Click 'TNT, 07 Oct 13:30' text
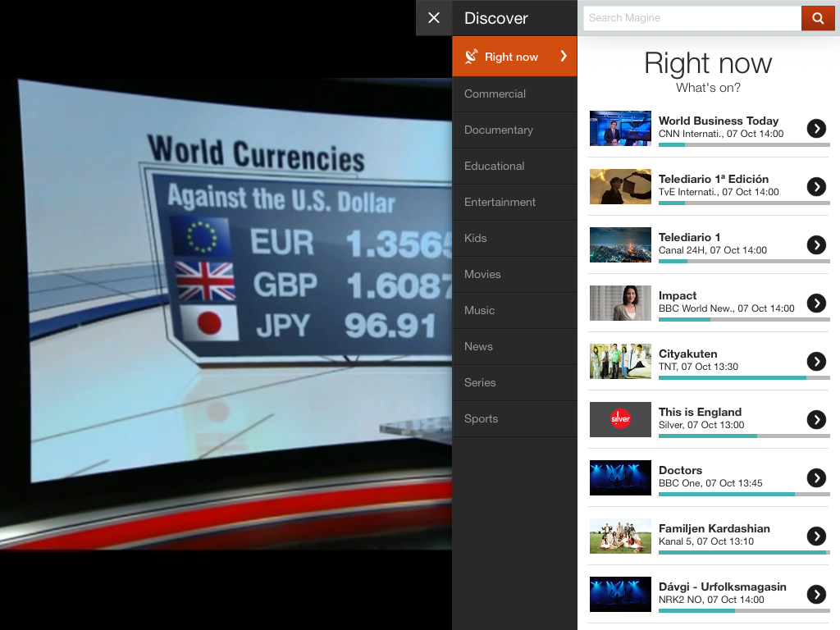Screen dimensions: 840x630 click(x=698, y=367)
